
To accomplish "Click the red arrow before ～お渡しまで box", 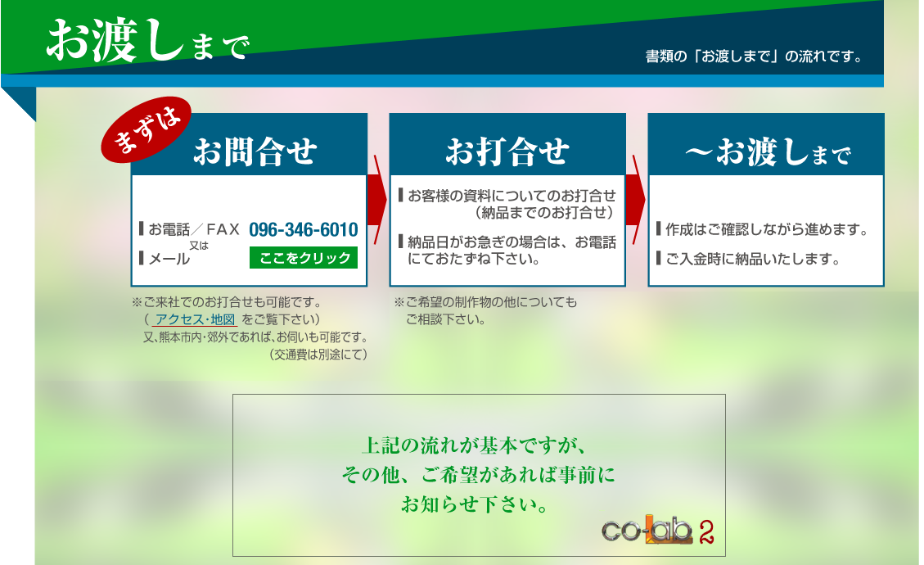I will point(636,199).
